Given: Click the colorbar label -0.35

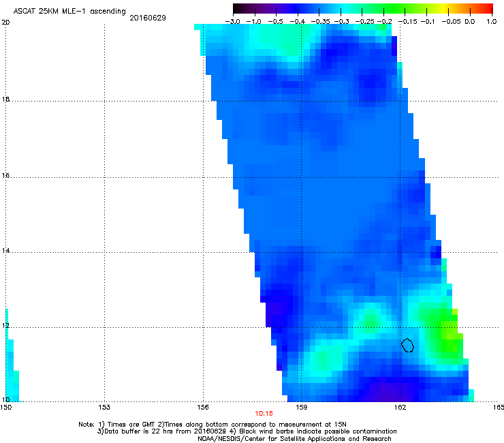Looking at the screenshot, I should click(x=320, y=22).
